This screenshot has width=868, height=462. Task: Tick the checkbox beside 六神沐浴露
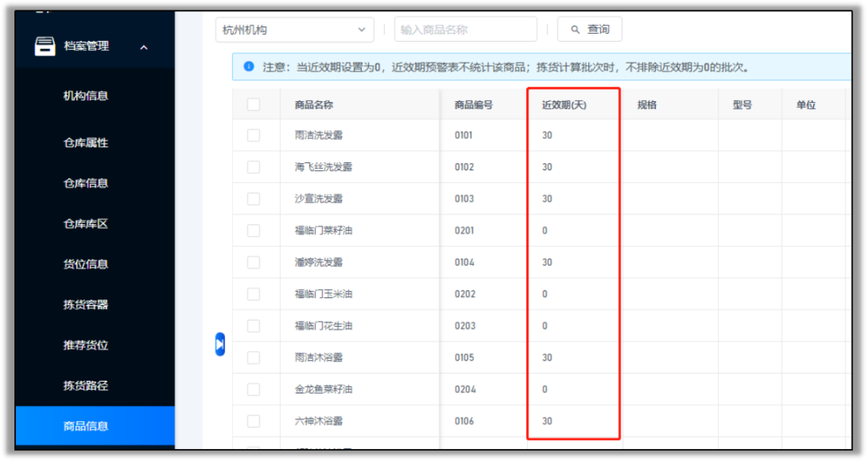point(254,421)
